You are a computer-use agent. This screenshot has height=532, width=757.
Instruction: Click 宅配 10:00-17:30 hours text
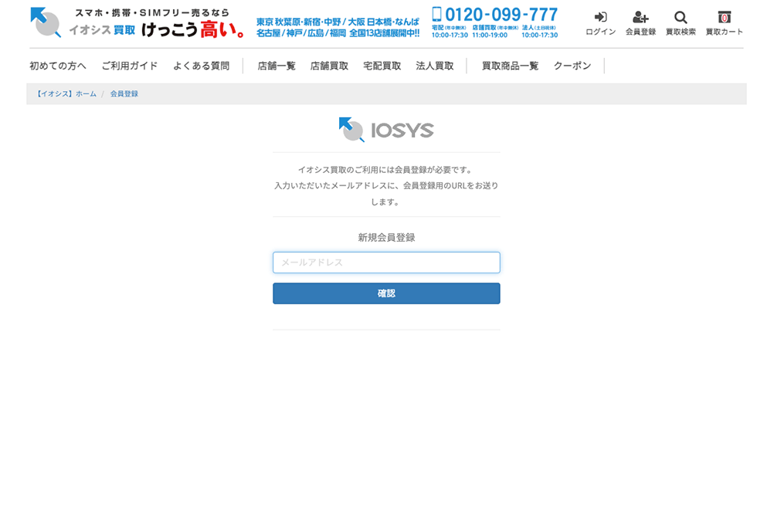(x=450, y=32)
